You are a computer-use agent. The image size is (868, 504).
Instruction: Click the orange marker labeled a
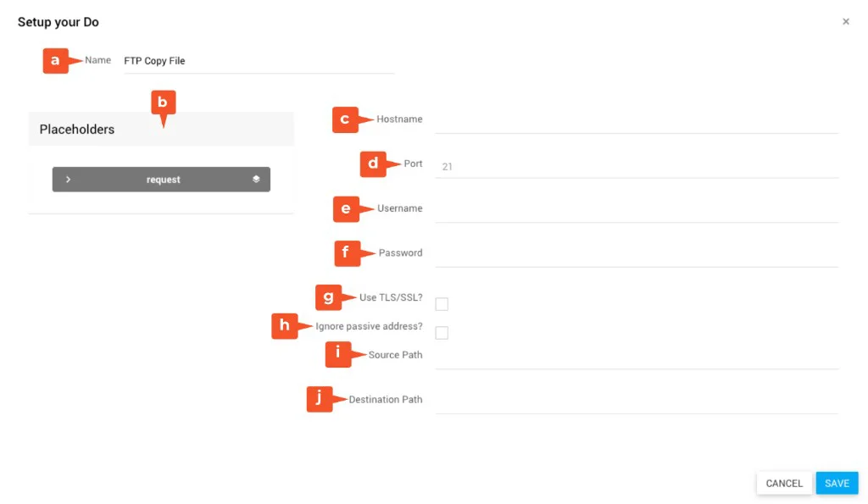(56, 60)
